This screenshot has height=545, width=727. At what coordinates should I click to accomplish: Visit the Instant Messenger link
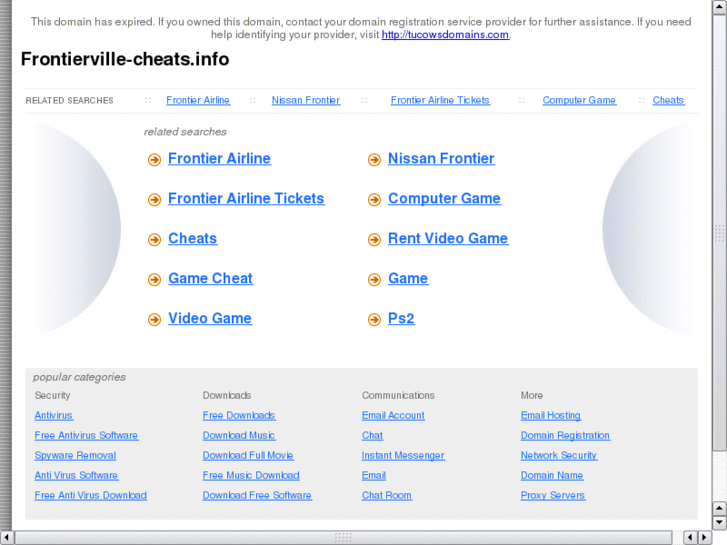[403, 456]
